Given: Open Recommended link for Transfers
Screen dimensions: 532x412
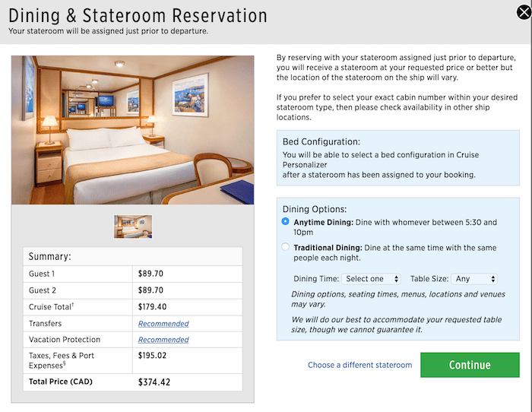Looking at the screenshot, I should coord(163,324).
